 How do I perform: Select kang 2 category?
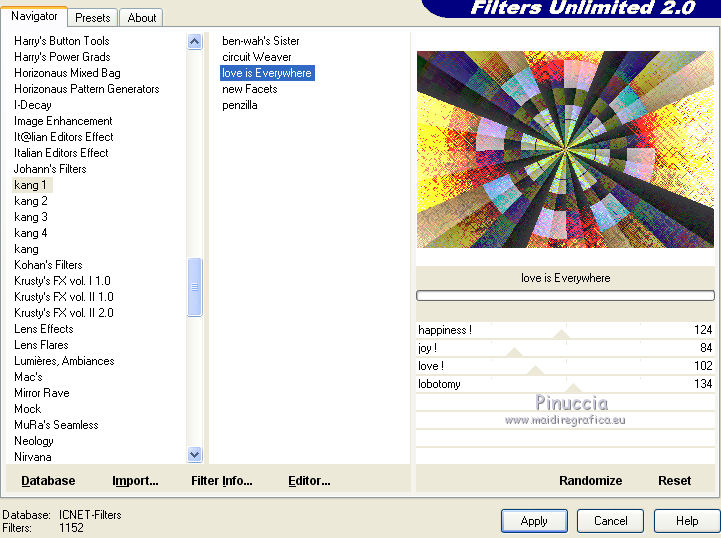coord(31,201)
